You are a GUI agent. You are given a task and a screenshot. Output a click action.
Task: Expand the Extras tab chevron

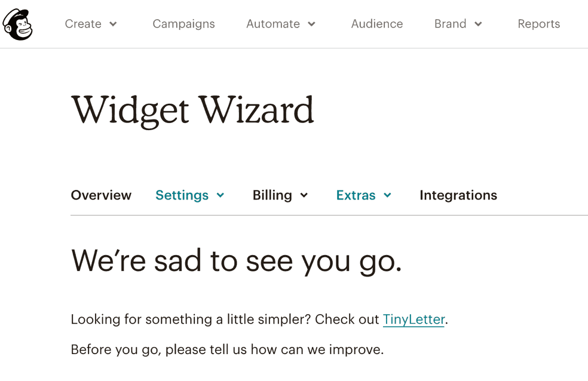[x=387, y=195]
